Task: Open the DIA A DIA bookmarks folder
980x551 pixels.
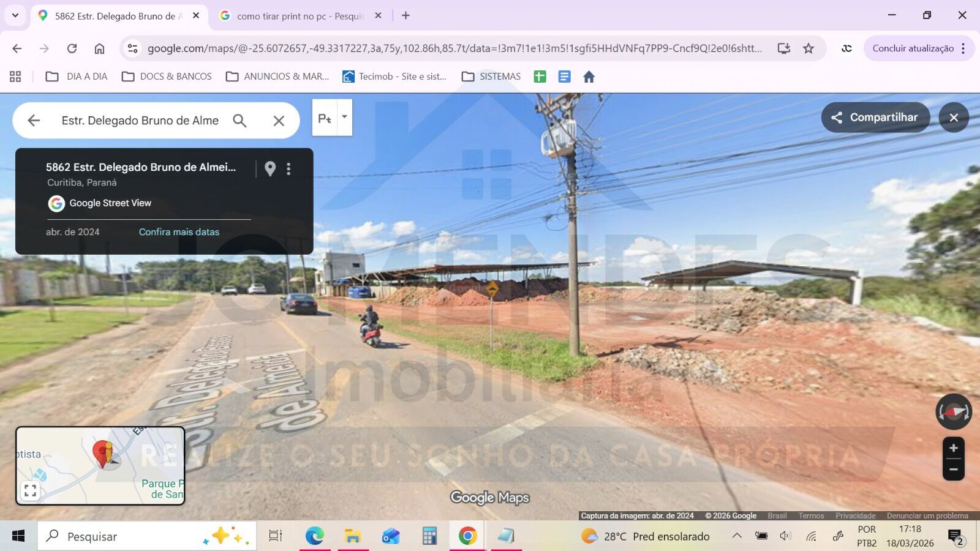Action: point(77,77)
